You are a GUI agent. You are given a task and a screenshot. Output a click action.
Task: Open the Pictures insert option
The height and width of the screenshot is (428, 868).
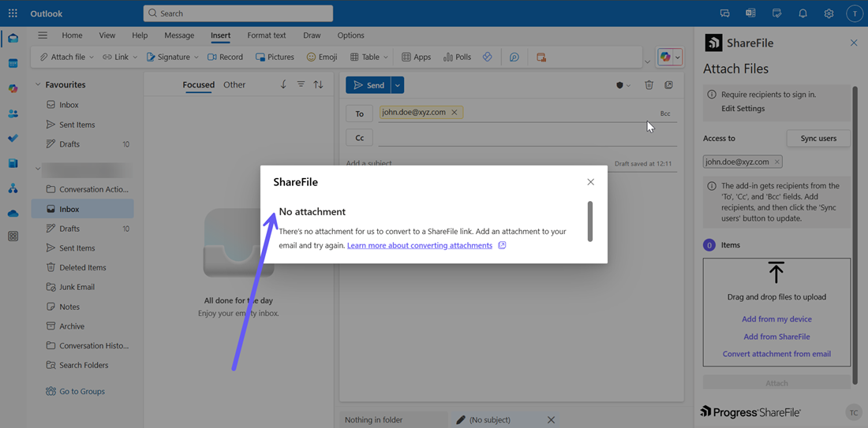(275, 57)
